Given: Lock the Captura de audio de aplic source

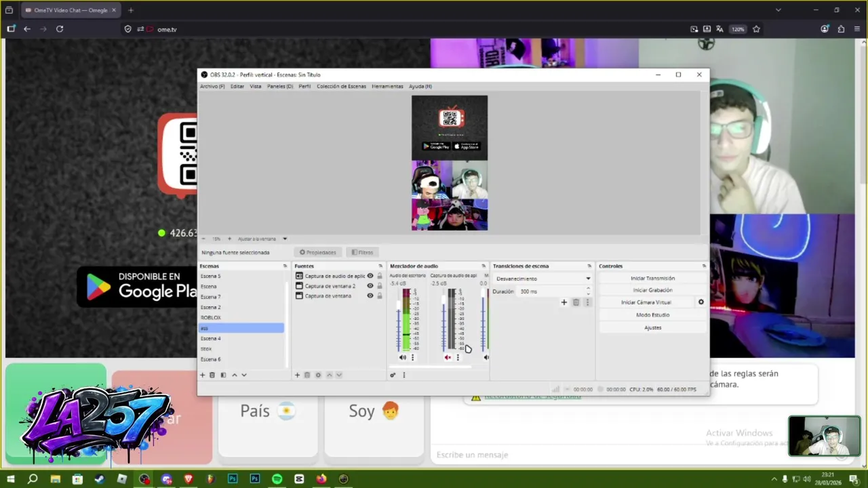Looking at the screenshot, I should [380, 276].
